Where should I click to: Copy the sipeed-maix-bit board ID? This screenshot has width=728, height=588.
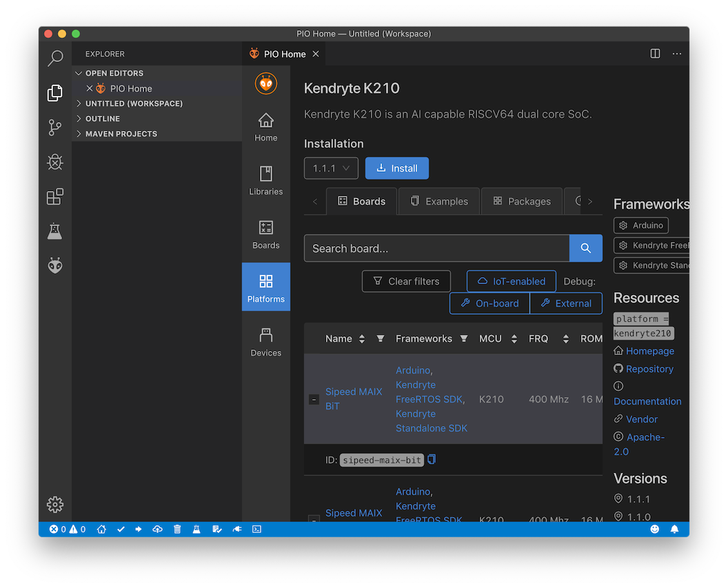click(432, 460)
